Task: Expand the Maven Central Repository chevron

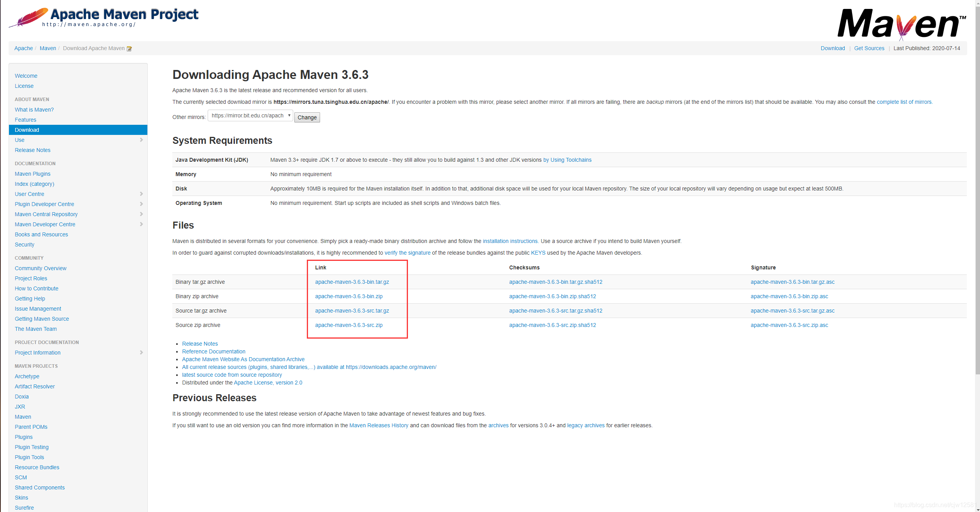Action: [141, 214]
